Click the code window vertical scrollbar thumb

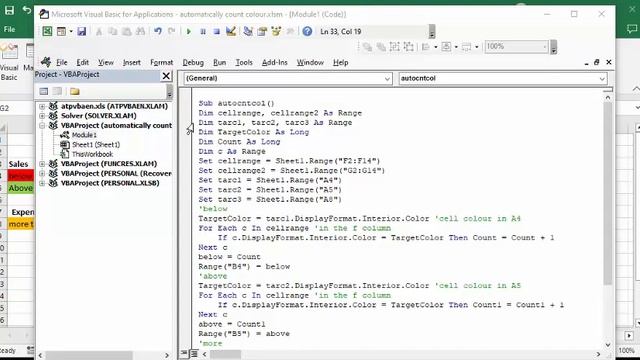click(608, 193)
